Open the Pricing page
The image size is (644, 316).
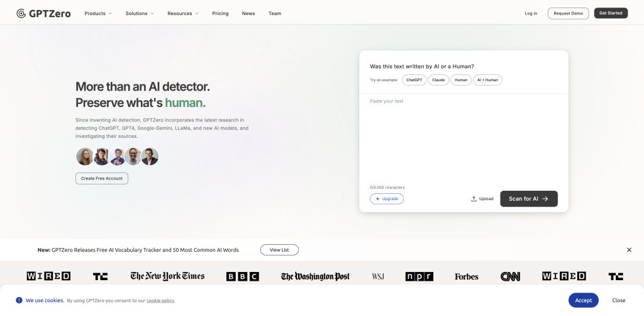(220, 14)
